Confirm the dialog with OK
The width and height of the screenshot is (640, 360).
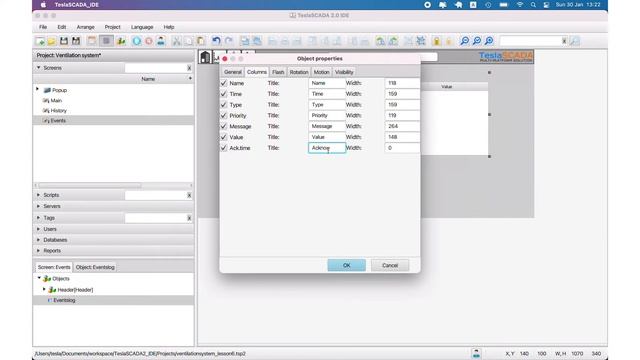347,265
